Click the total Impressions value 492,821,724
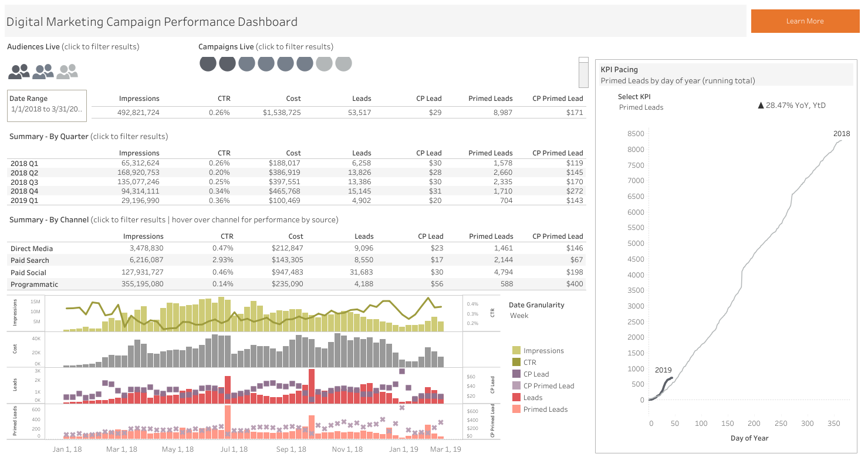The image size is (868, 464). click(x=139, y=113)
